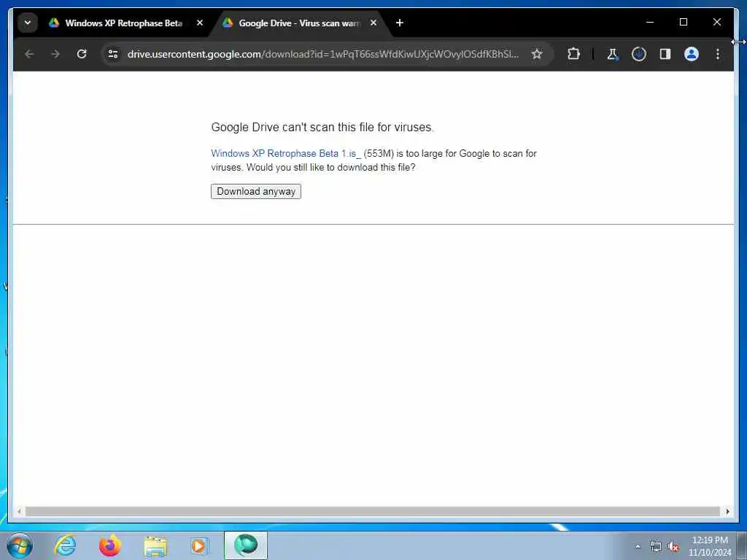Minimize the browser window
The height and width of the screenshot is (560, 747).
point(650,23)
